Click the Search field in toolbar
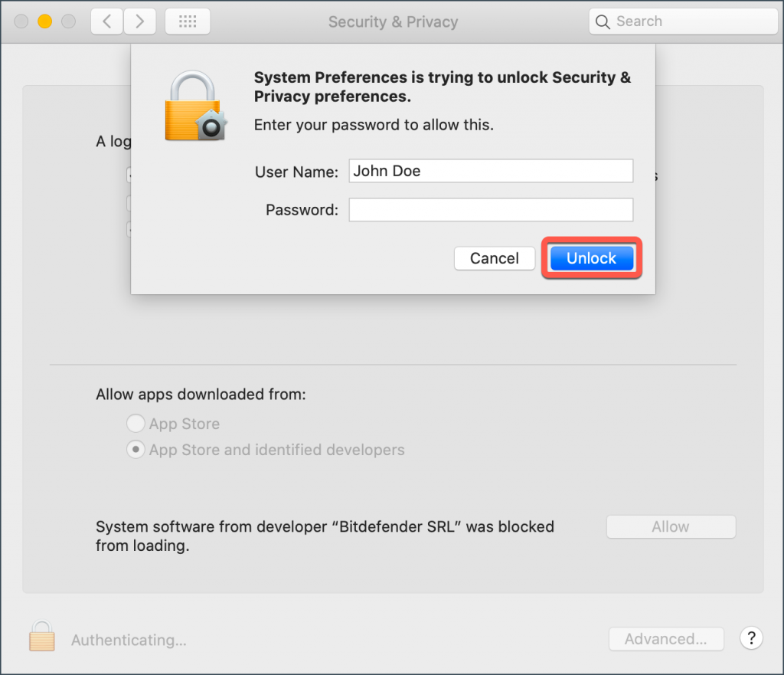 pyautogui.click(x=683, y=21)
